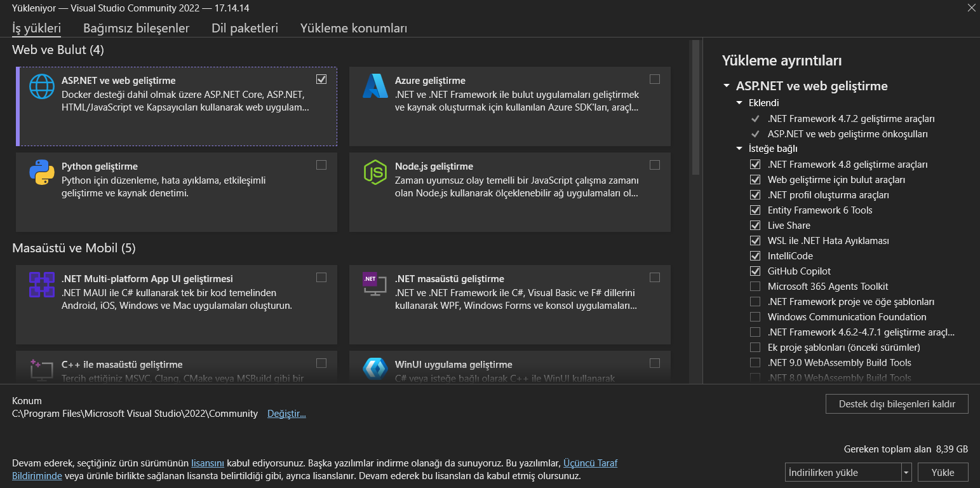
Task: Click the Azure geliştirme logo icon
Action: click(375, 86)
